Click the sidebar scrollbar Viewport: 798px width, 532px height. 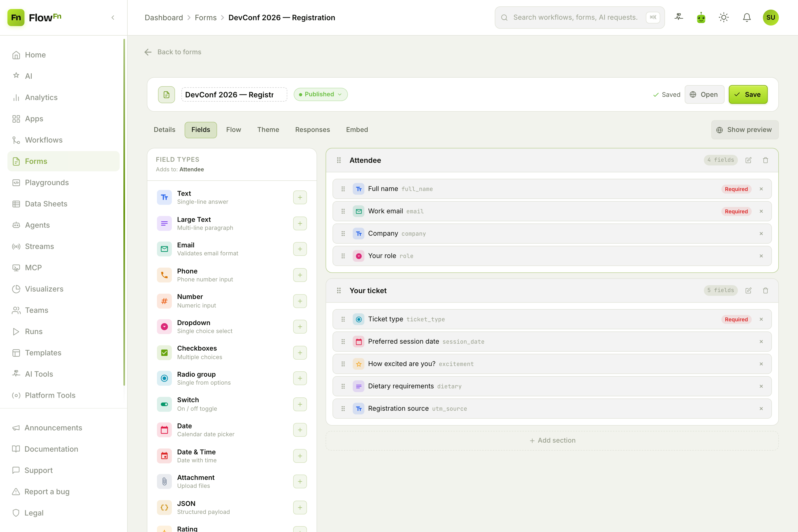(124, 212)
